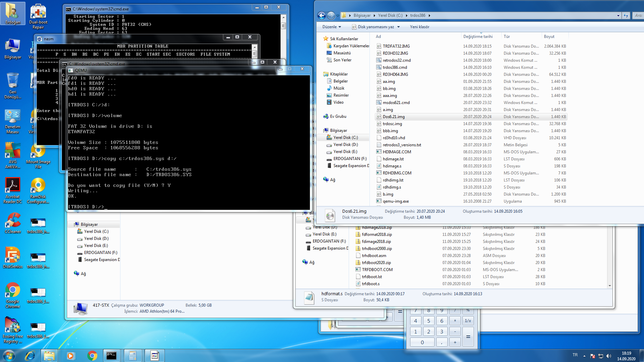Select Belgeler library item

(340, 81)
